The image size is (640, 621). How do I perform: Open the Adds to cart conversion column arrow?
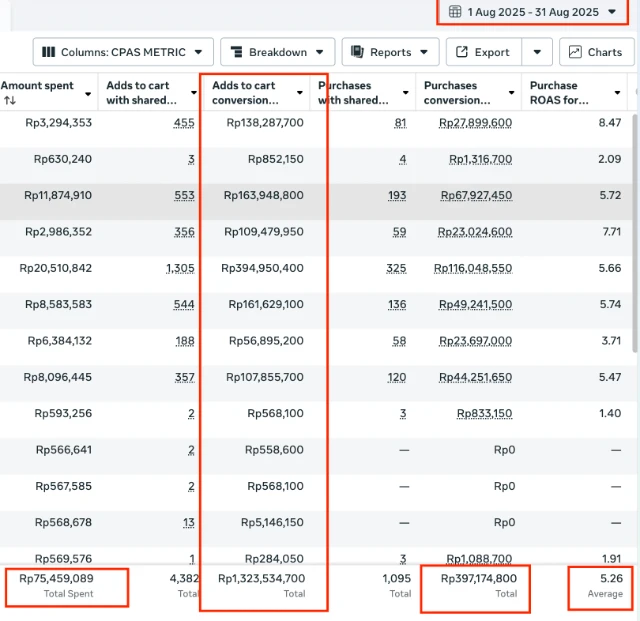pos(299,93)
